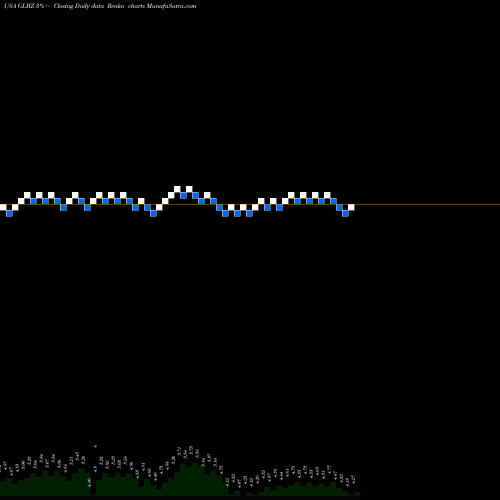Select the last white Renko brick

click(351, 207)
